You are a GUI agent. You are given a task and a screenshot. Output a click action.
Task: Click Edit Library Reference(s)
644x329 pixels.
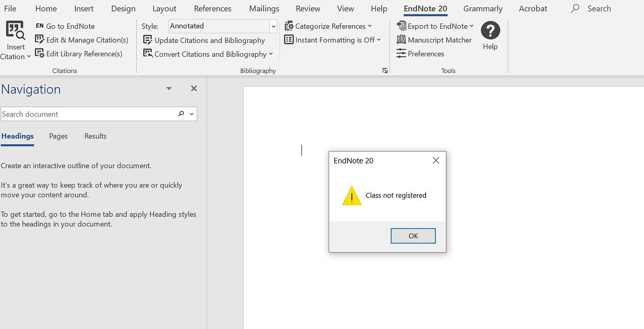pyautogui.click(x=80, y=54)
